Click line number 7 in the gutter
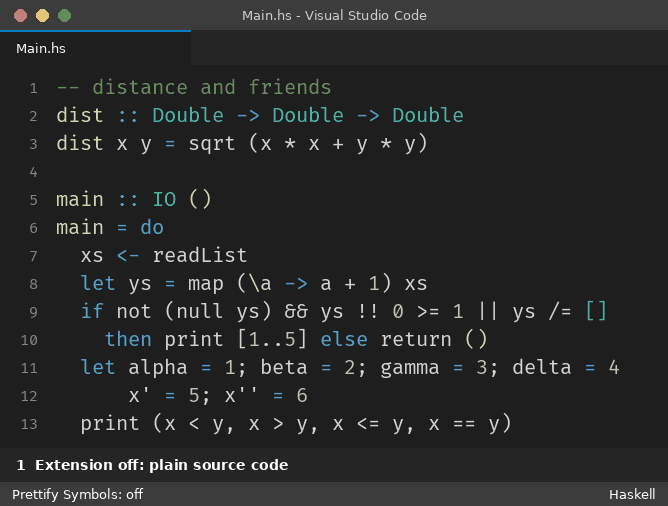Image resolution: width=668 pixels, height=506 pixels. click(33, 256)
